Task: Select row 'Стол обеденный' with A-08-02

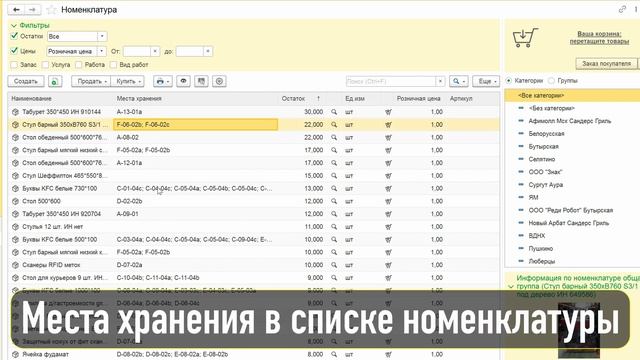Action: coord(253,138)
